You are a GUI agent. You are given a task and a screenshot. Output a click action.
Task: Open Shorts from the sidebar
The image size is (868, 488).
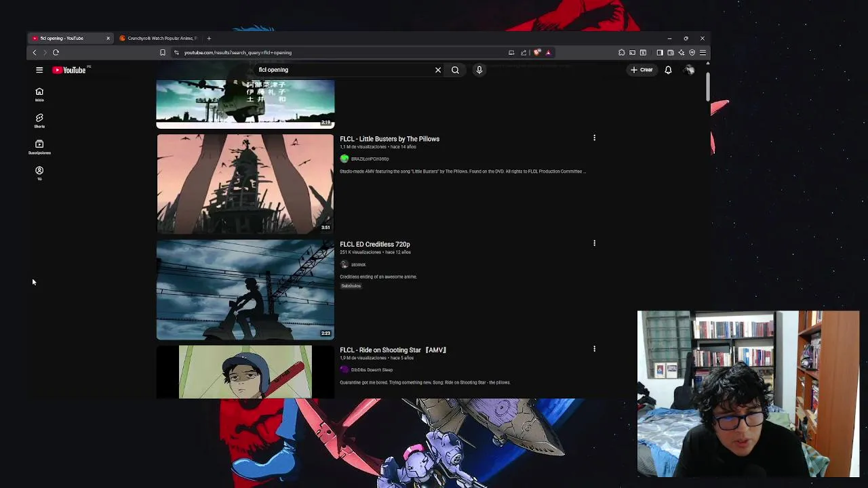[39, 121]
